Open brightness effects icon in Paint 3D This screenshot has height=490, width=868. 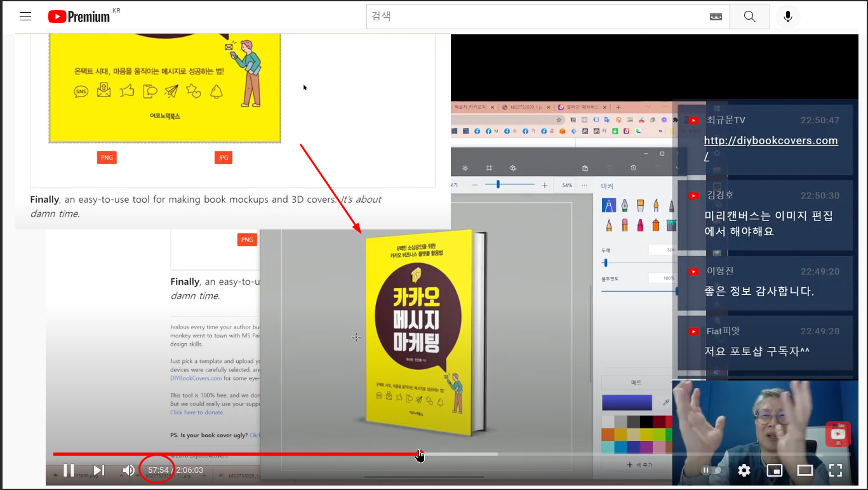(x=465, y=168)
